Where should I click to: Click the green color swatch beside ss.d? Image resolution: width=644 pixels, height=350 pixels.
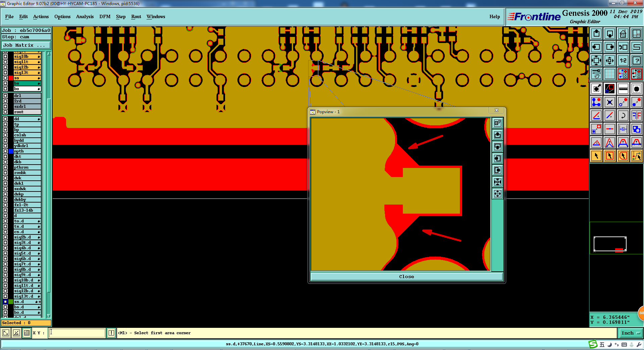(x=11, y=302)
